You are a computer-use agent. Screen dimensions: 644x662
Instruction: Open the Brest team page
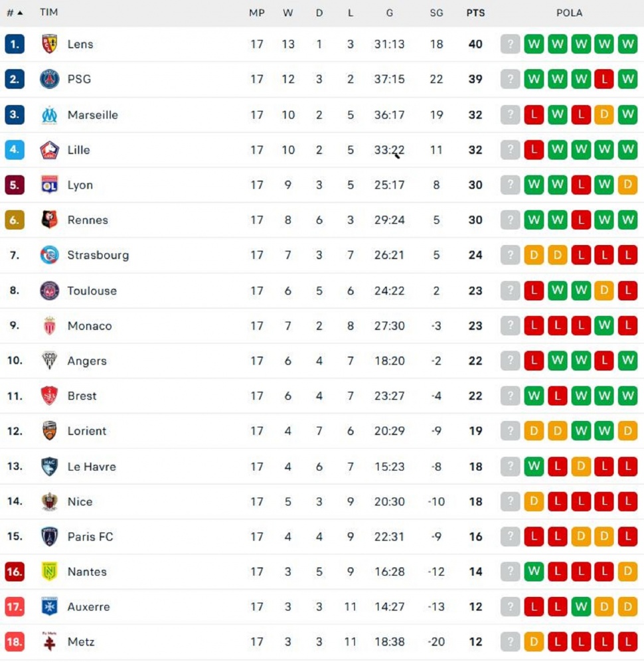[x=82, y=396]
